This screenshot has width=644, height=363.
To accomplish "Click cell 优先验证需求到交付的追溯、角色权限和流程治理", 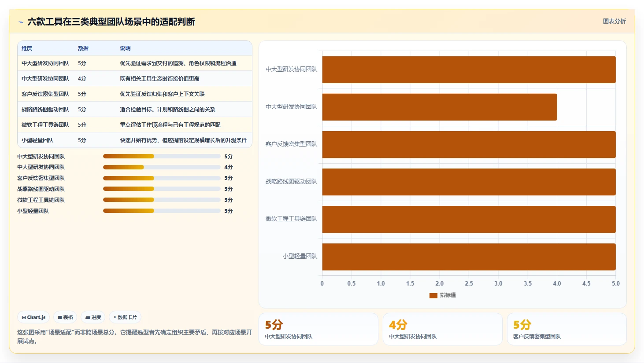I will click(x=178, y=63).
